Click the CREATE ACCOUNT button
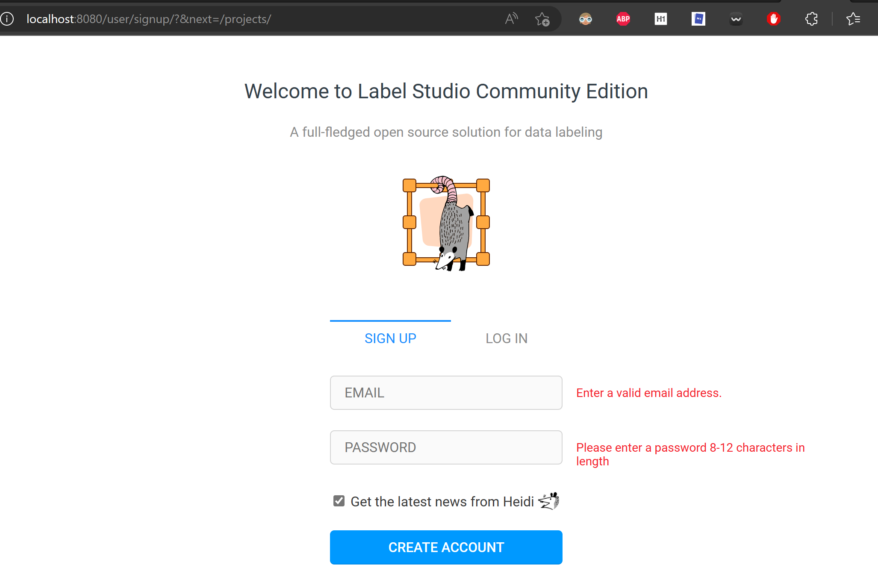The height and width of the screenshot is (588, 878). (446, 547)
